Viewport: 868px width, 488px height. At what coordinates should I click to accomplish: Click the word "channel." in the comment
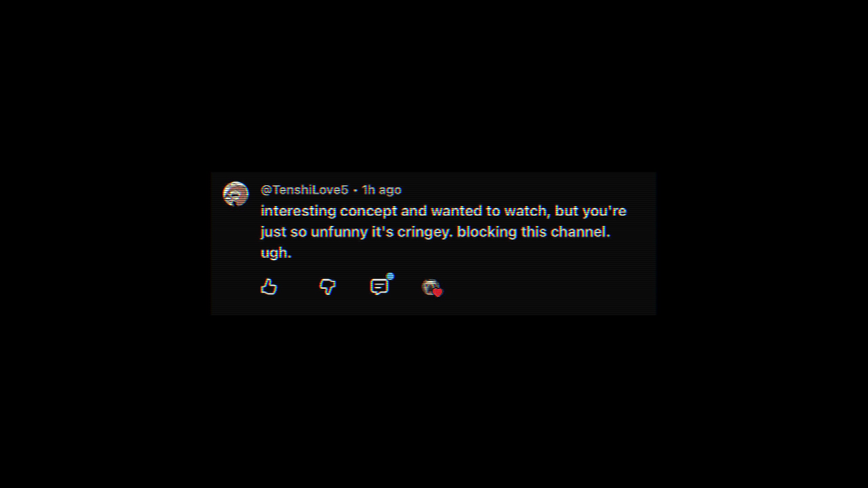point(580,232)
